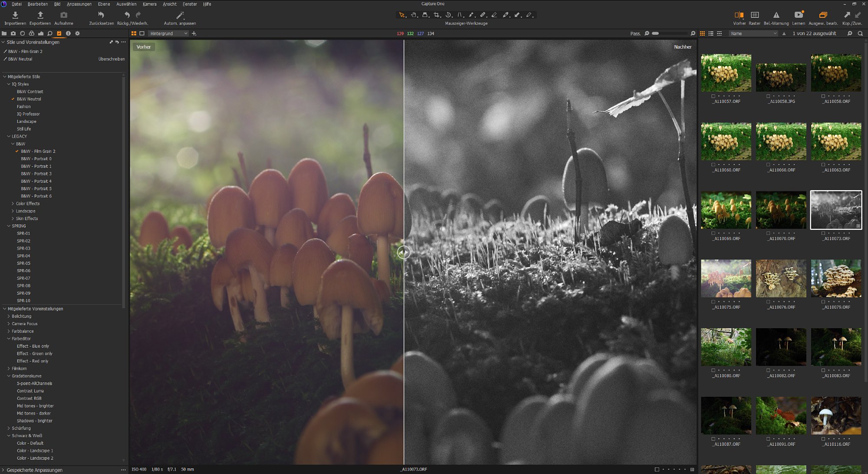Toggle checkbox under _A110075.ORF thumbnail
This screenshot has width=868, height=474.
tap(713, 302)
